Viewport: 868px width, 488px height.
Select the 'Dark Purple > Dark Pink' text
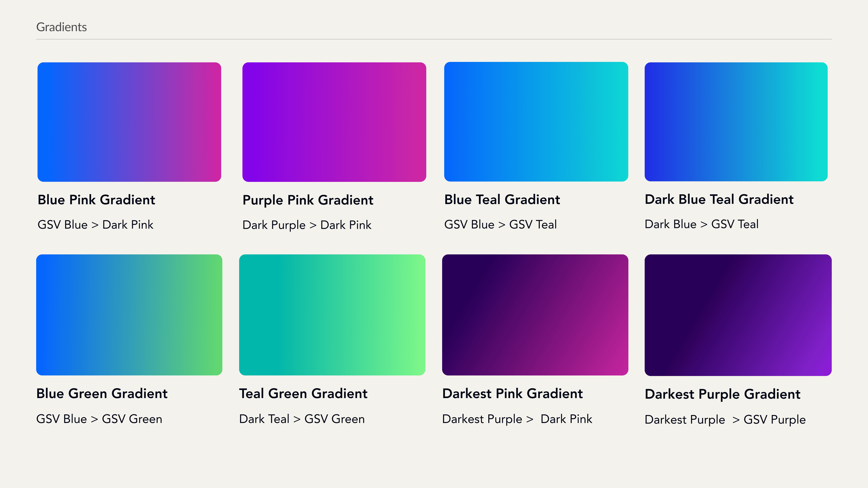(307, 225)
